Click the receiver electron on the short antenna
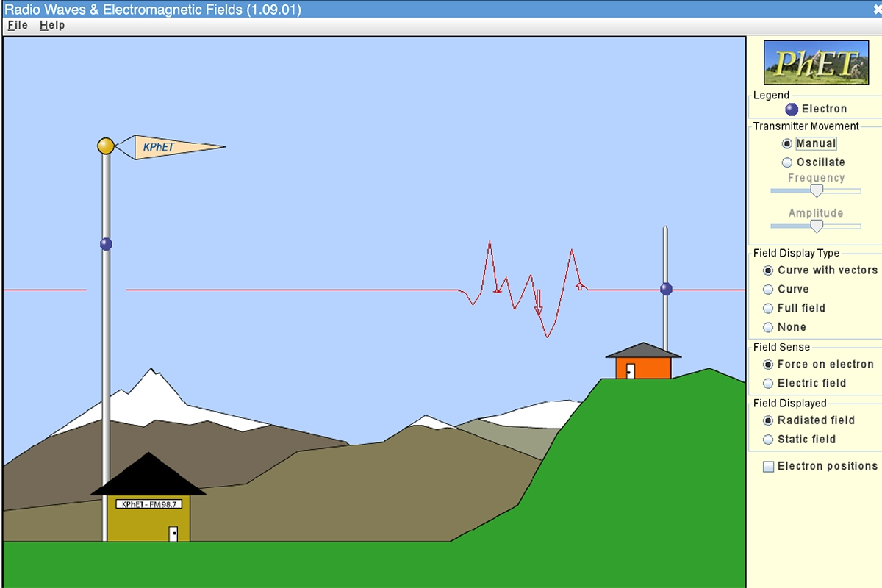Image resolution: width=882 pixels, height=588 pixels. [666, 290]
